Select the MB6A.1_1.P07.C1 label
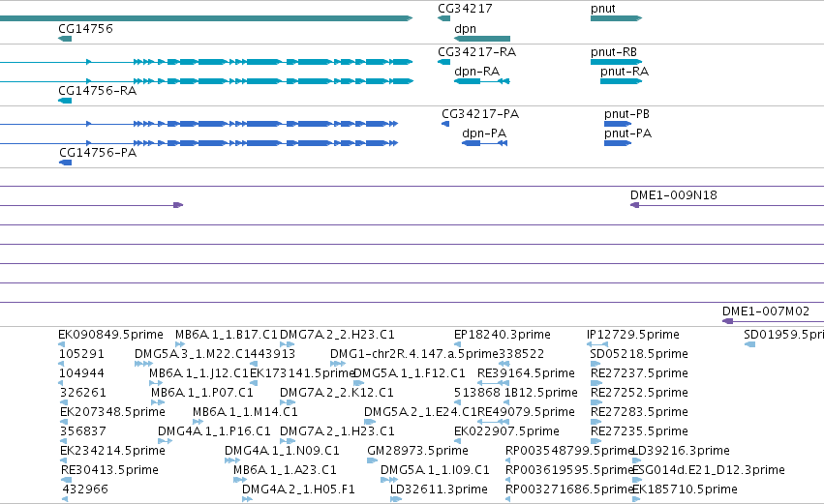The width and height of the screenshot is (824, 504). [x=202, y=393]
